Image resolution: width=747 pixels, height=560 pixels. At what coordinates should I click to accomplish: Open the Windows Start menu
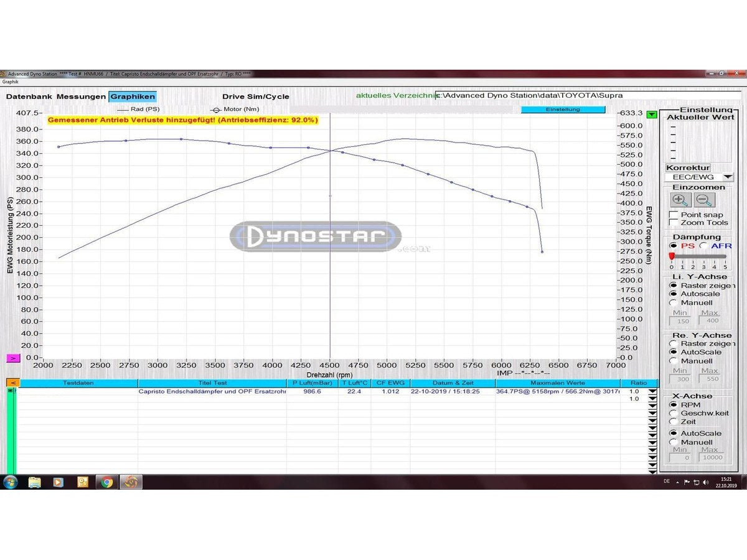[x=11, y=482]
